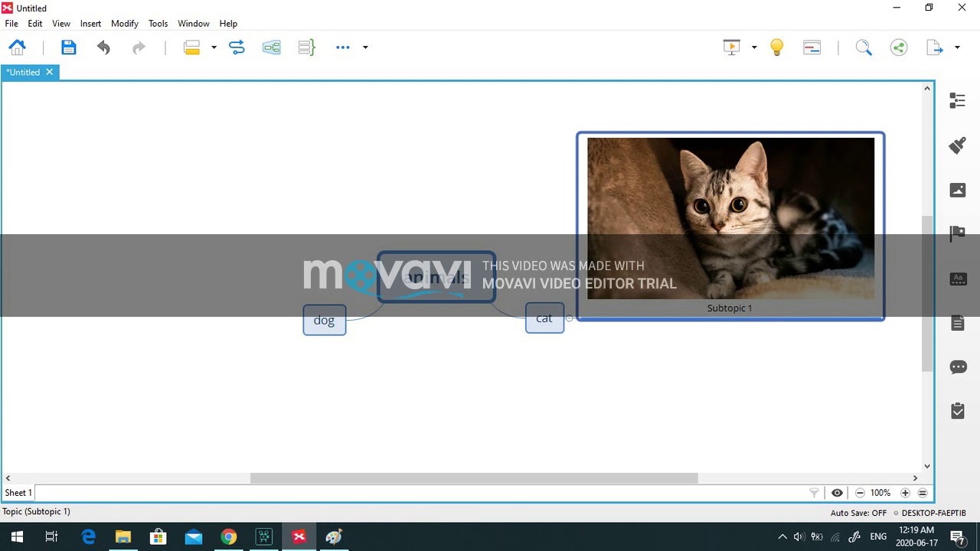Insert a new topic via toolbar

coord(191,47)
